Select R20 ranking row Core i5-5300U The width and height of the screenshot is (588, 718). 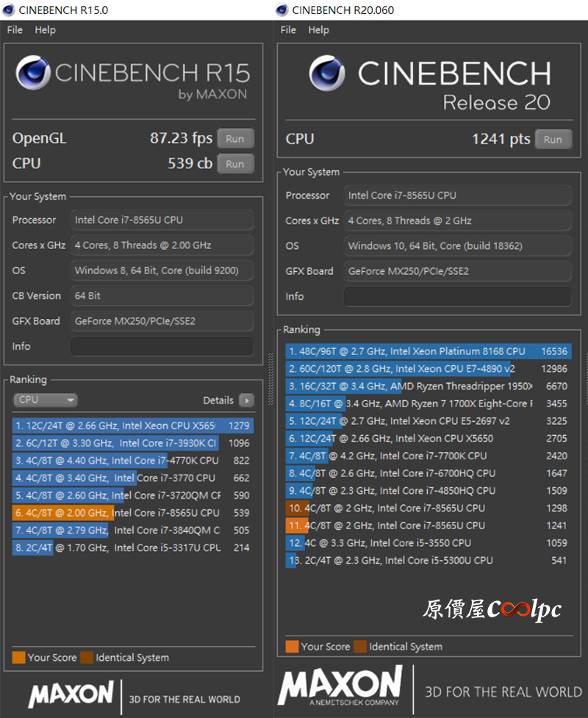pos(429,560)
